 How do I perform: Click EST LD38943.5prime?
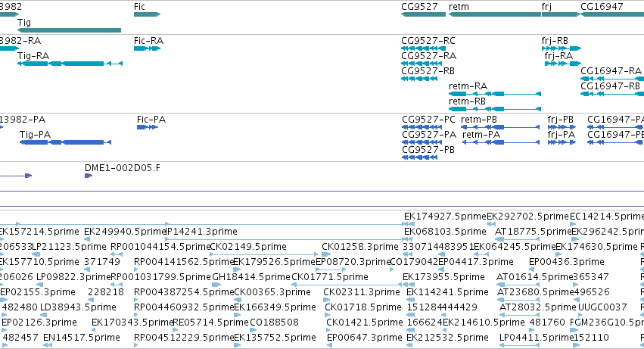[x=78, y=307]
